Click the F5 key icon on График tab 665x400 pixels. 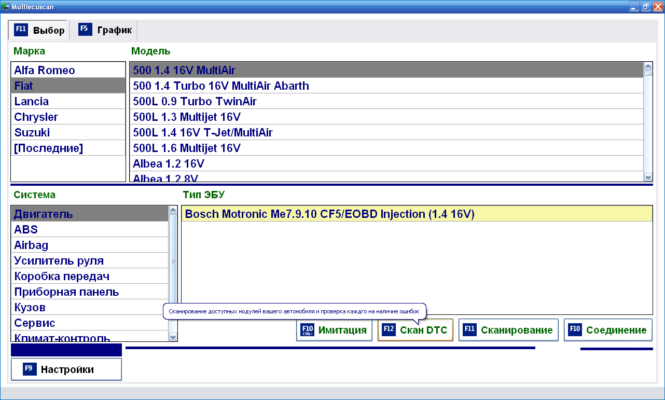tap(85, 29)
